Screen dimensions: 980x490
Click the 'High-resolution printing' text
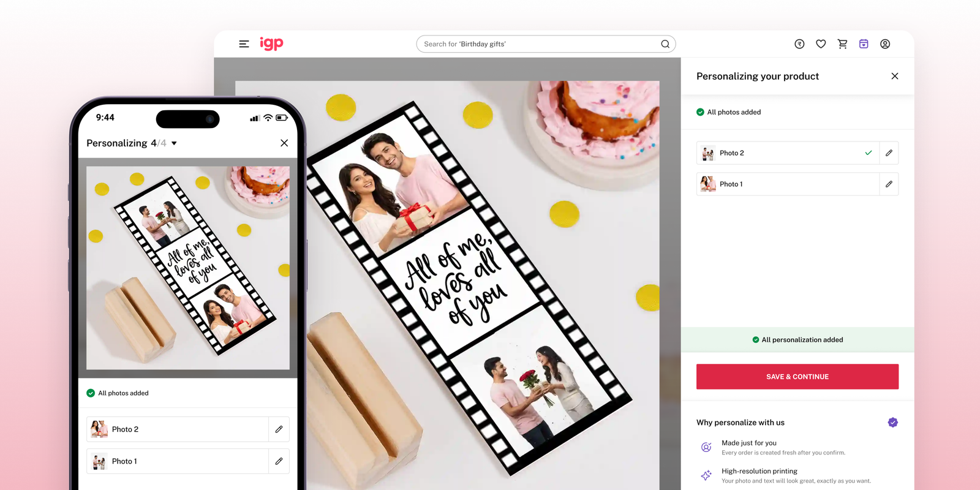[759, 471]
